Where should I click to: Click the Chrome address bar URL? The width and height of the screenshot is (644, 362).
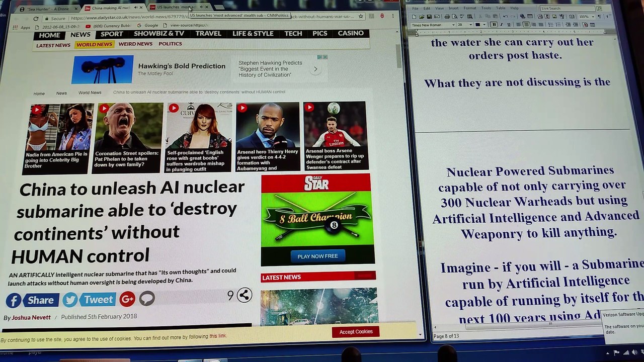[211, 18]
